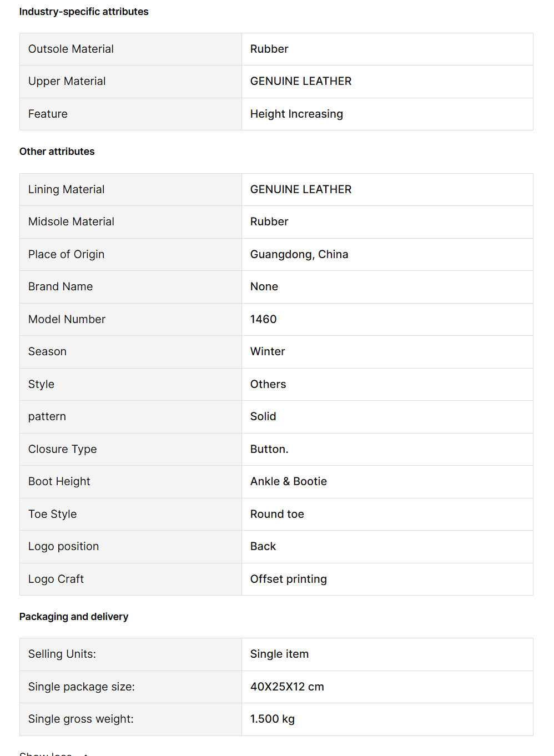Select the Outsole Material label cell
The height and width of the screenshot is (756, 554).
click(71, 49)
